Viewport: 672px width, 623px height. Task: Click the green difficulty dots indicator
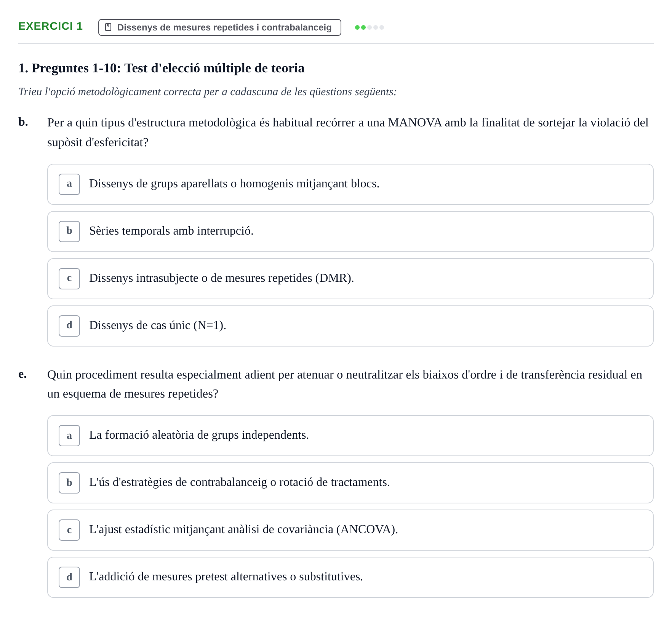(x=369, y=27)
